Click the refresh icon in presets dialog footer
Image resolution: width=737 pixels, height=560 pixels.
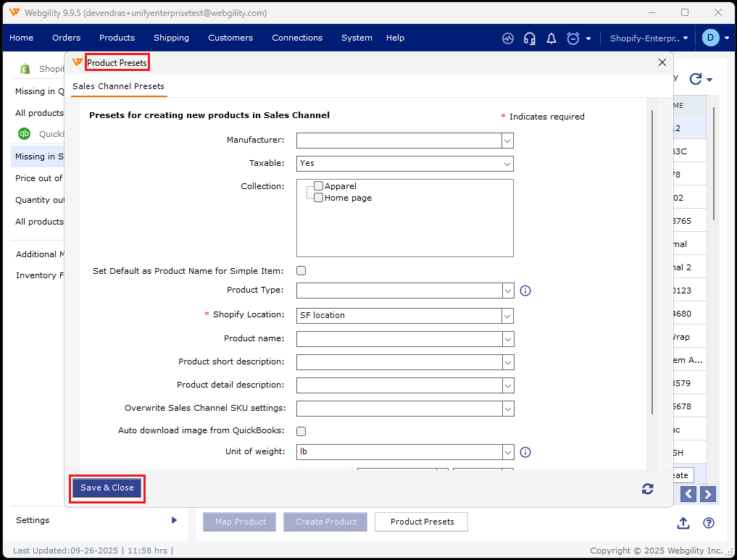648,489
